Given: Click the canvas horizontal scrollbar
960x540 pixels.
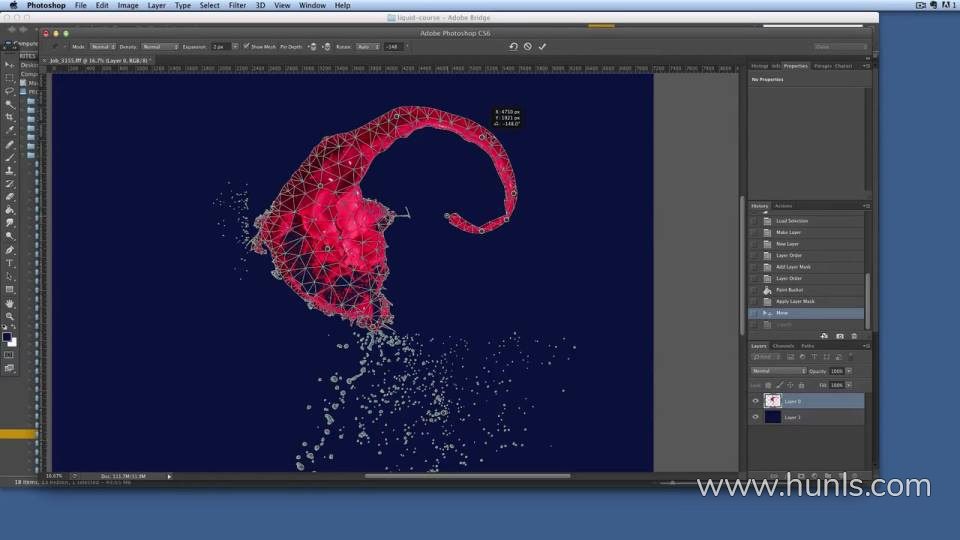Looking at the screenshot, I should (x=467, y=476).
